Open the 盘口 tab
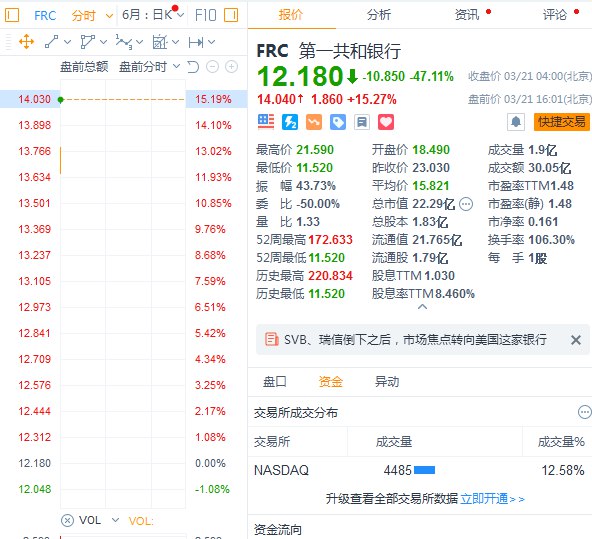Screen dimensions: 592x539 274,382
